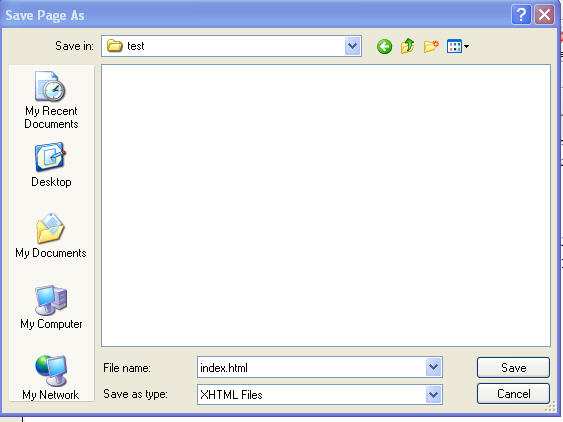Go back to last folder visited

384,46
